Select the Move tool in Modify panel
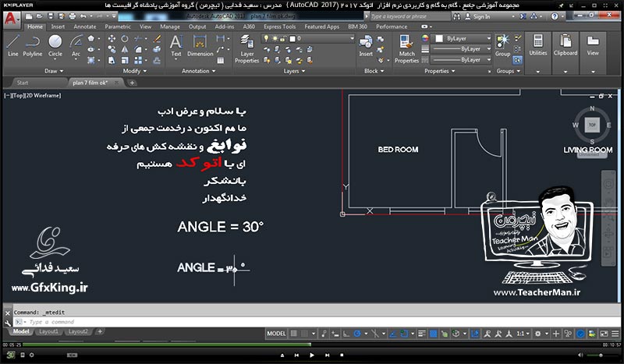This screenshot has width=624, height=364. pos(112,39)
